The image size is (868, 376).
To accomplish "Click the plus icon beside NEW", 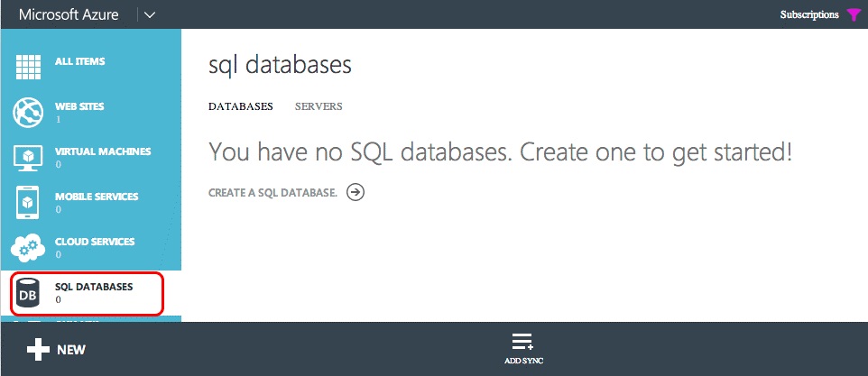I will pos(38,350).
